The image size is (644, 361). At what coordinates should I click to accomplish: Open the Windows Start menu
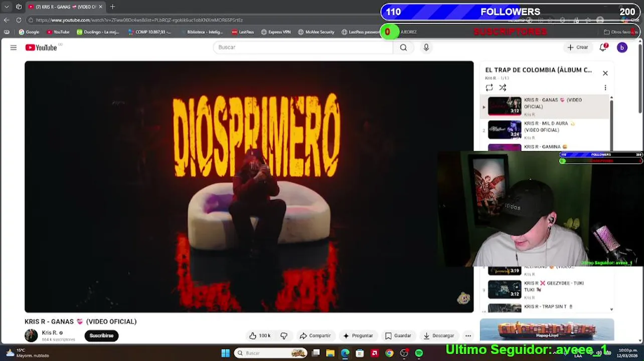(225, 353)
